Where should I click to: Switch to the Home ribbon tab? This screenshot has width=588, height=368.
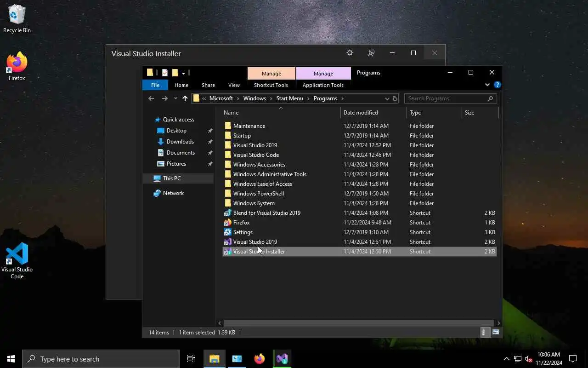[181, 85]
